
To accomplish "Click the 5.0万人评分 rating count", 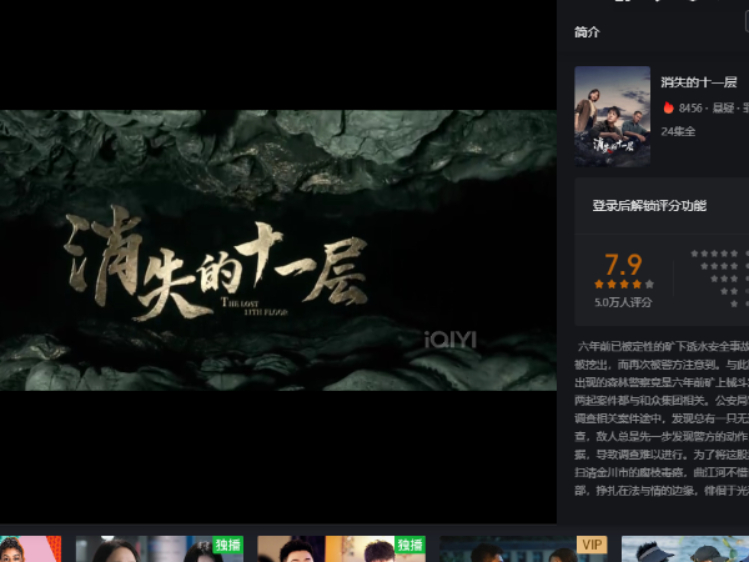I will click(x=623, y=302).
